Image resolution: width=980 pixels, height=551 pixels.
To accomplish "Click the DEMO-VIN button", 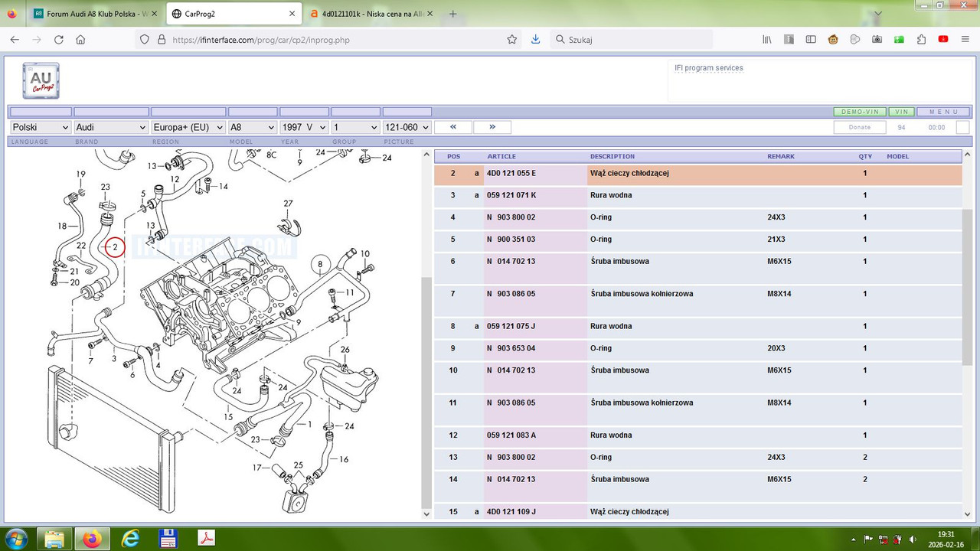I will [860, 112].
